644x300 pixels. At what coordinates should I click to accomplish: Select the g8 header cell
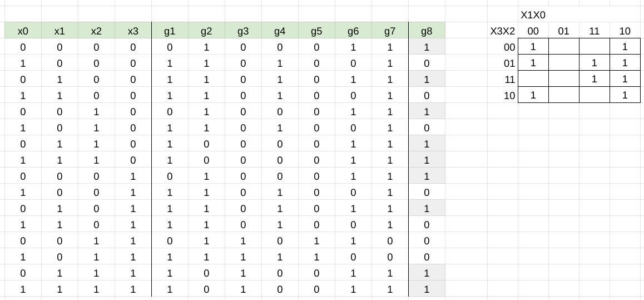pos(427,31)
